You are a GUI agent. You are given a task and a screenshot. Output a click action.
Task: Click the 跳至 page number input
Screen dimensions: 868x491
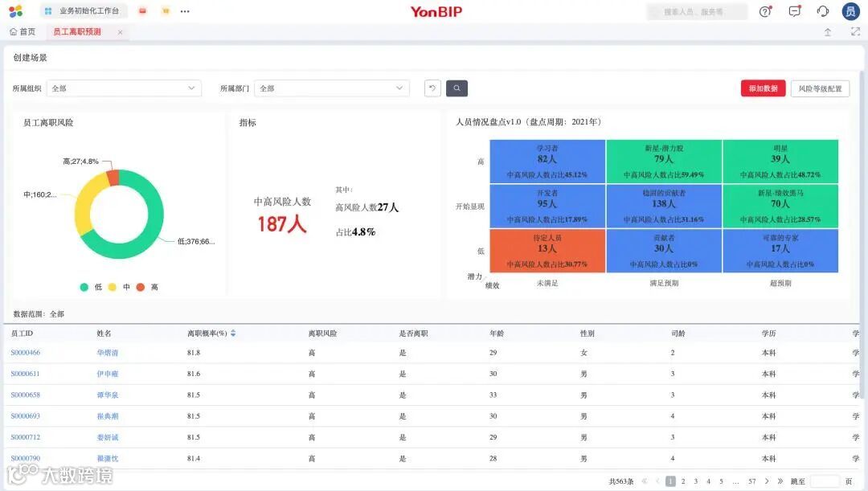pos(825,481)
